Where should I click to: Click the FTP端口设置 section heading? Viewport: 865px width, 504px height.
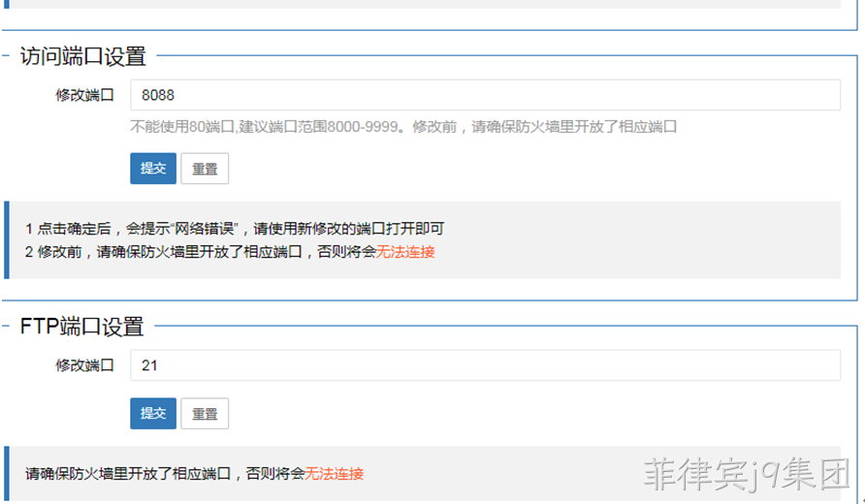[81, 327]
